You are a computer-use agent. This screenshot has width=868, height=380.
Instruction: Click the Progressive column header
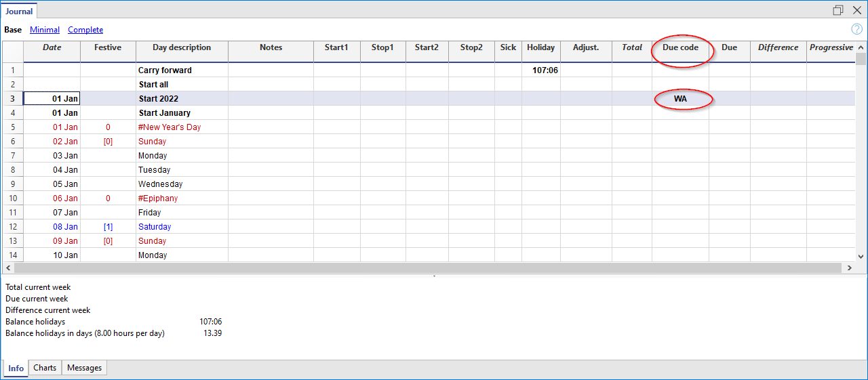coord(831,48)
